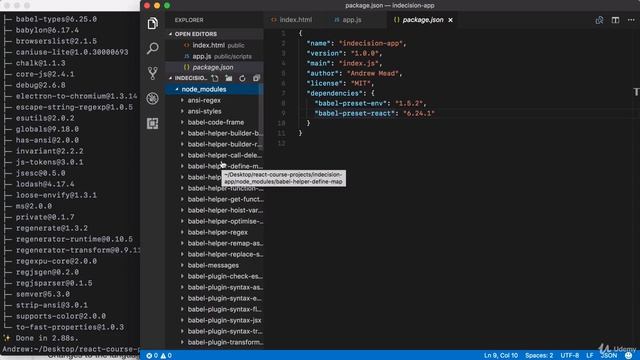Click the terminal prompt line Andrew:~/Desktop
The width and height of the screenshot is (640, 360).
pos(71,349)
